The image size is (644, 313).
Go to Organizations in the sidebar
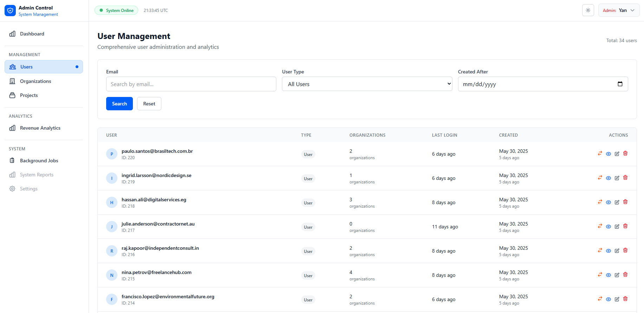click(36, 81)
